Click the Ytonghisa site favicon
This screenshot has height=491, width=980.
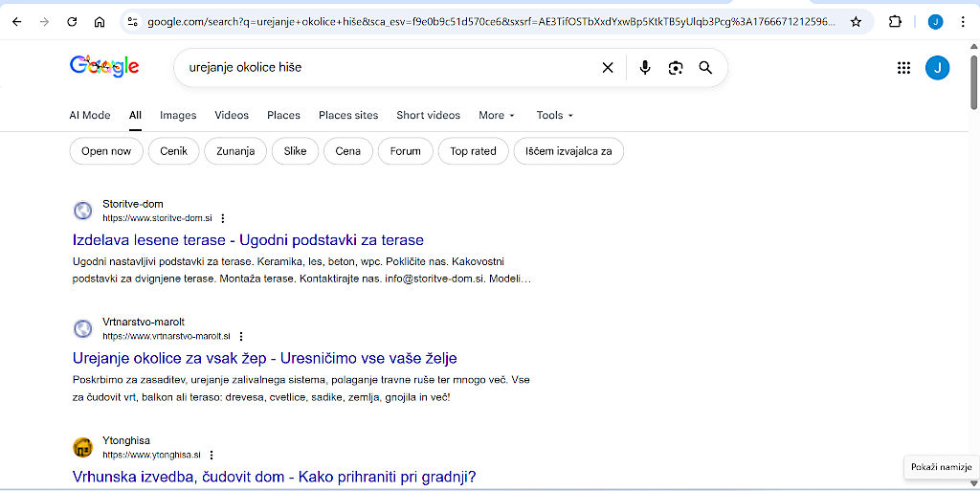83,447
